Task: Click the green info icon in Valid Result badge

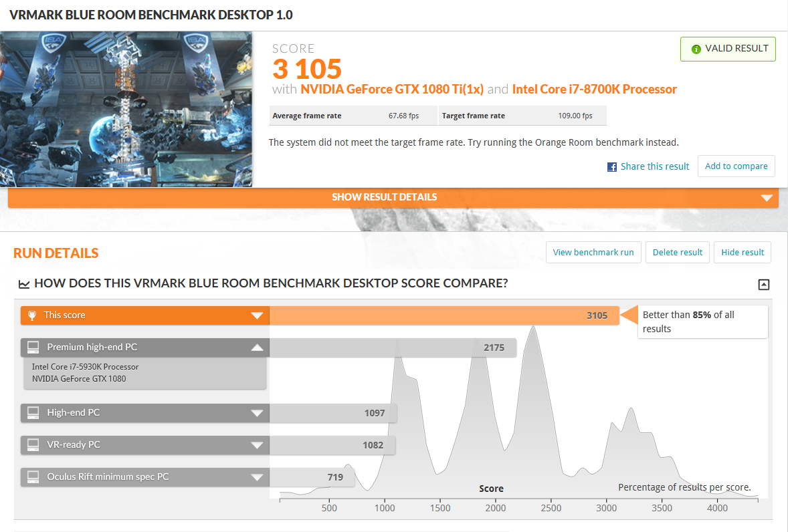Action: tap(696, 49)
